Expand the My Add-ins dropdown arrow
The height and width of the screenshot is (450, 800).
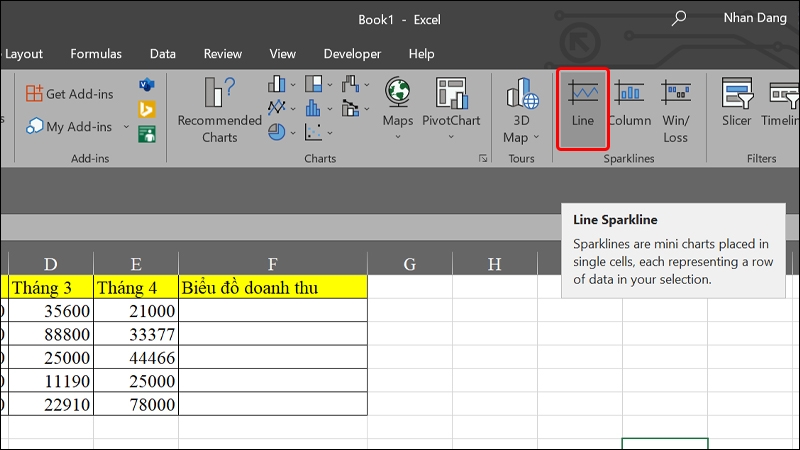click(x=126, y=127)
